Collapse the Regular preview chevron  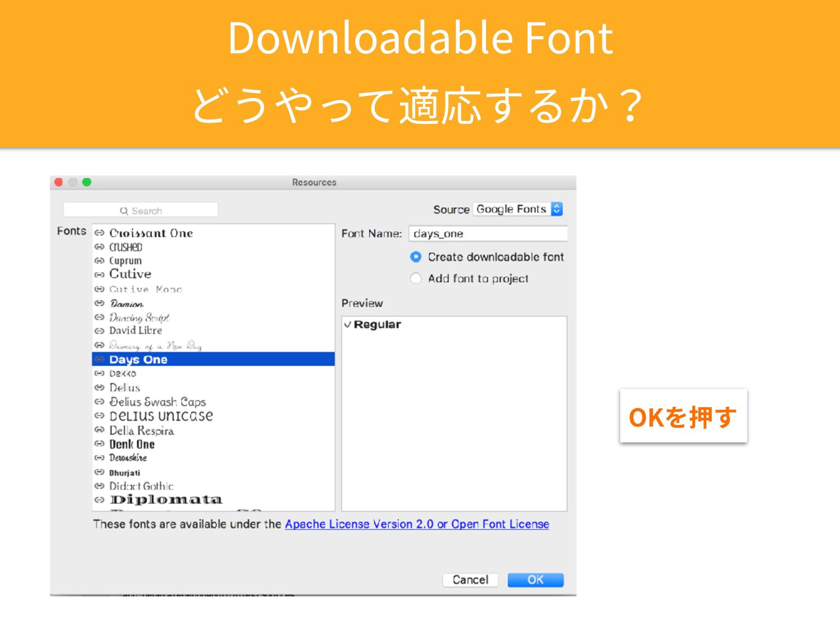click(347, 325)
